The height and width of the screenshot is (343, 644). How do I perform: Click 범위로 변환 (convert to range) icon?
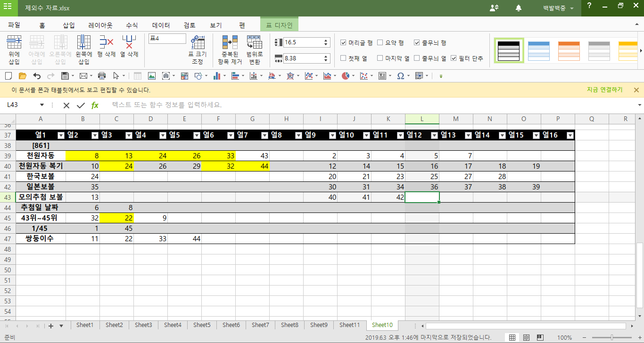pos(255,43)
